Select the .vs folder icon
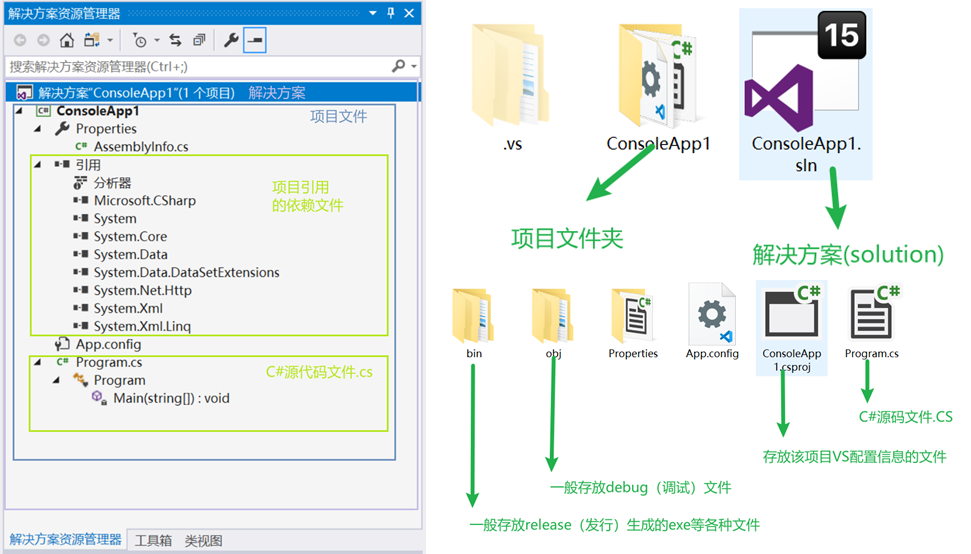The height and width of the screenshot is (554, 971). 511,76
